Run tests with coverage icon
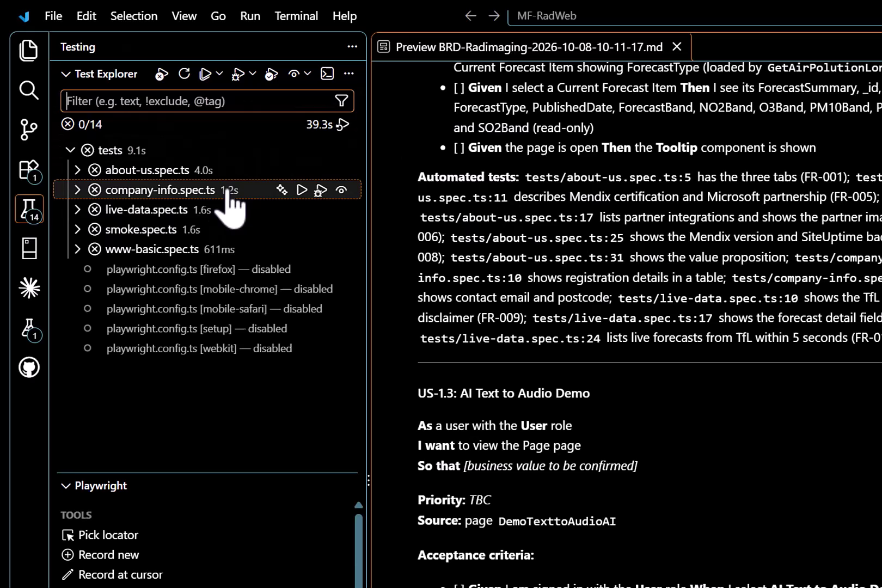This screenshot has width=882, height=588. pos(271,74)
